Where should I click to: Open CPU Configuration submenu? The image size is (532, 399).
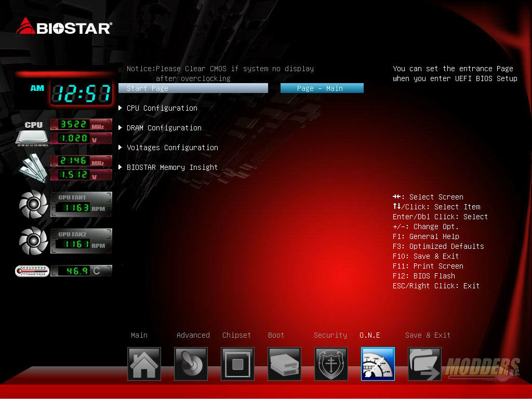pyautogui.click(x=162, y=108)
